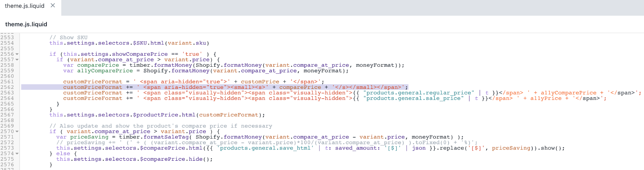Place cursor on 'showComparePrice' in line 2556

tap(140, 54)
